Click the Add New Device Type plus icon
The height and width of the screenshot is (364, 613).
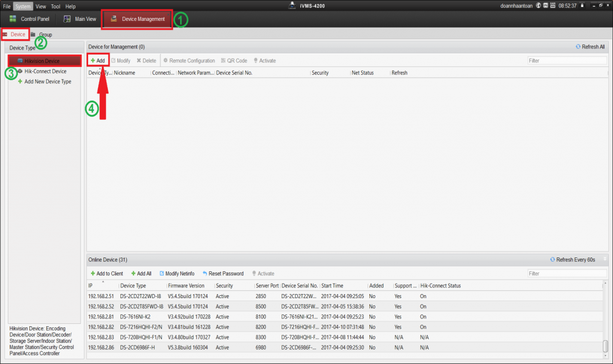(20, 82)
